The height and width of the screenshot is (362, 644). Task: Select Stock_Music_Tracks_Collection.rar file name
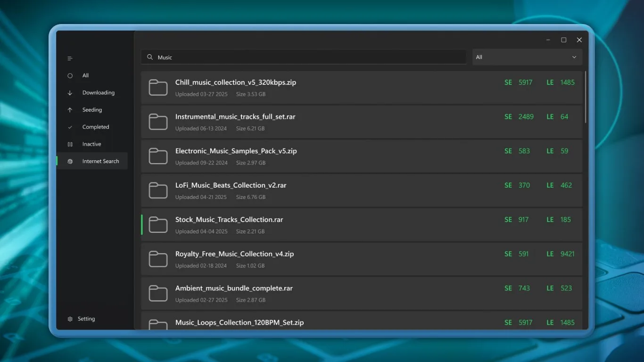coord(229,220)
